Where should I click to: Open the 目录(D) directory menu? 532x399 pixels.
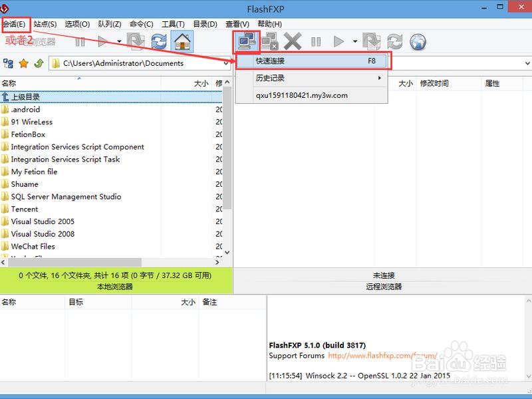[205, 24]
